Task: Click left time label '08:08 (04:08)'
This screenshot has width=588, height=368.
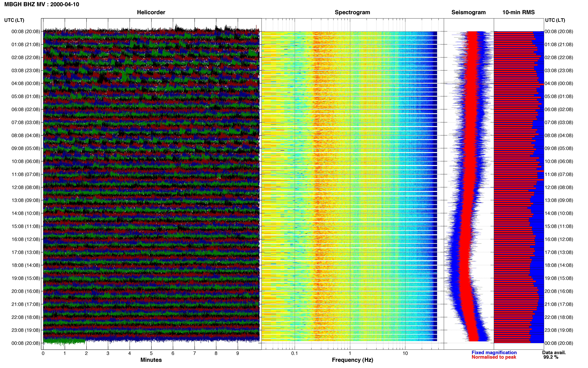Action: point(26,135)
